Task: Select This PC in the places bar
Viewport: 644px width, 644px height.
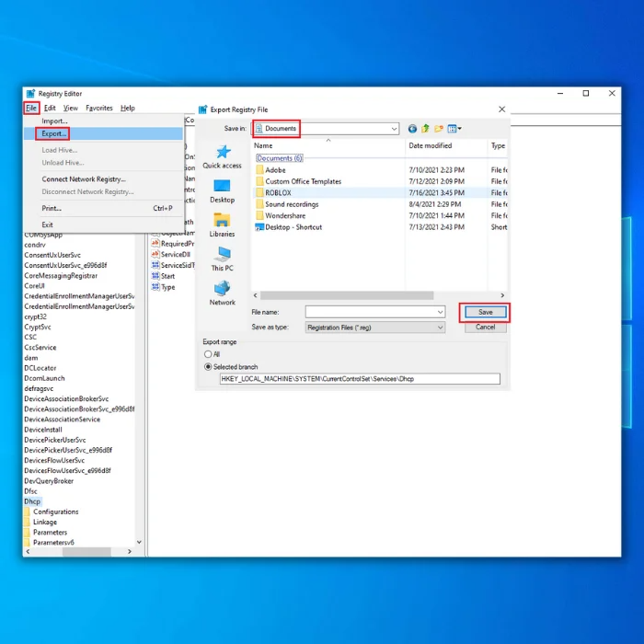Action: tap(222, 259)
